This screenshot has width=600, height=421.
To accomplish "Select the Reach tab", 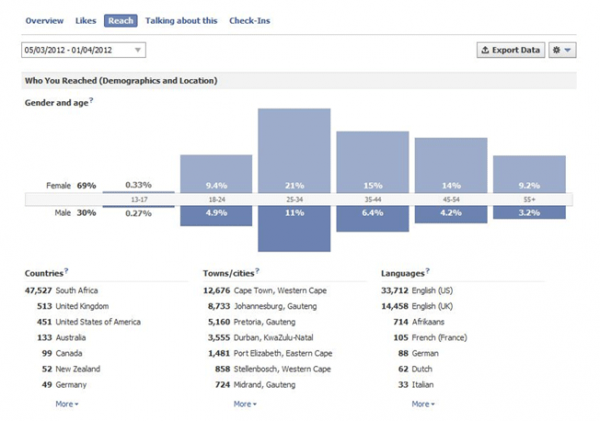I will coord(121,21).
